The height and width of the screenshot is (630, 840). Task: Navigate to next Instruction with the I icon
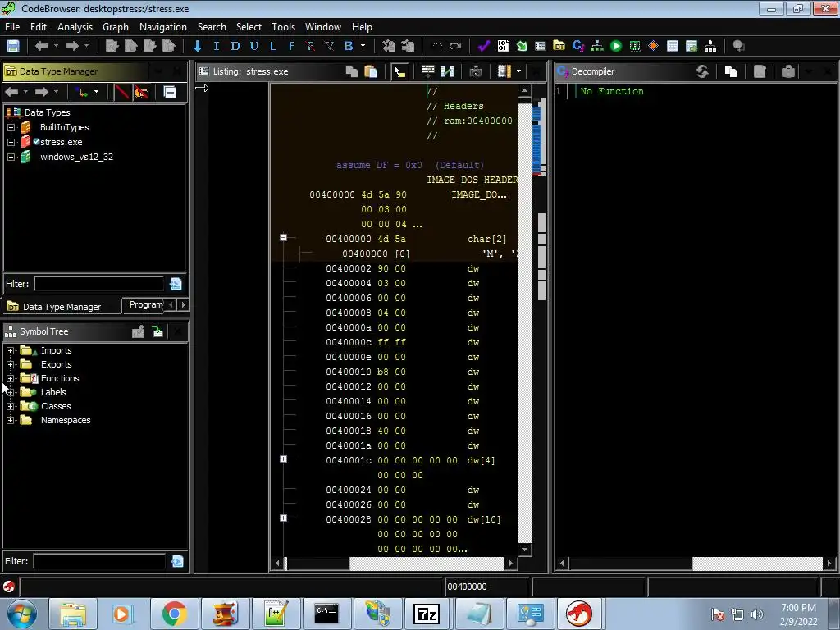click(217, 46)
